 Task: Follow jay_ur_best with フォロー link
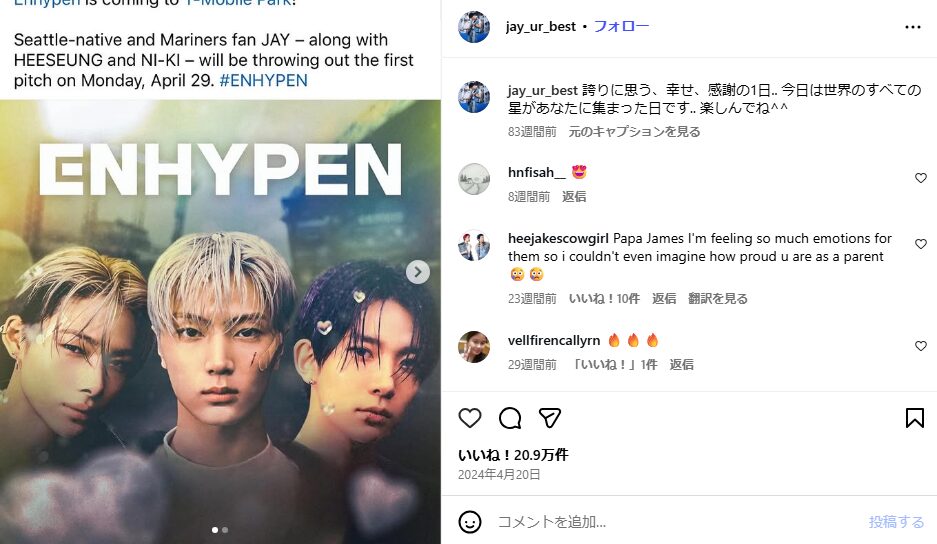[621, 26]
